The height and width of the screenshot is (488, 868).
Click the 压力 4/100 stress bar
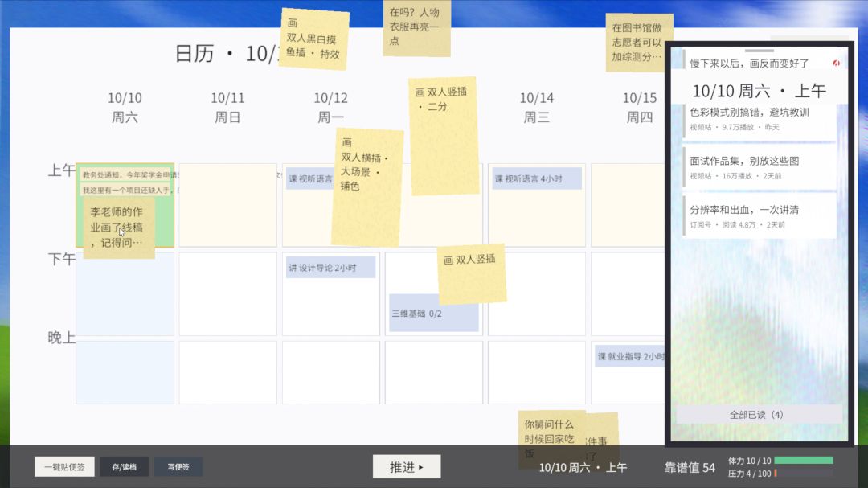804,473
